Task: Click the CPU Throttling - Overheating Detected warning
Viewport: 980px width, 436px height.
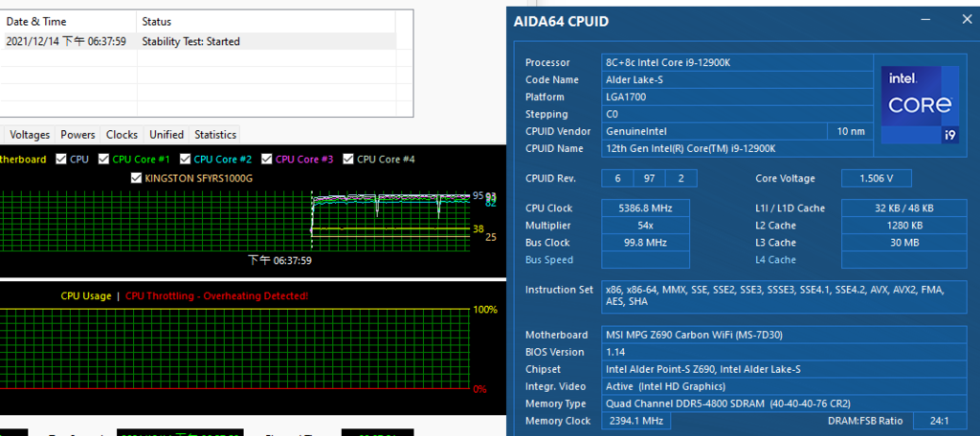Action: [x=217, y=296]
